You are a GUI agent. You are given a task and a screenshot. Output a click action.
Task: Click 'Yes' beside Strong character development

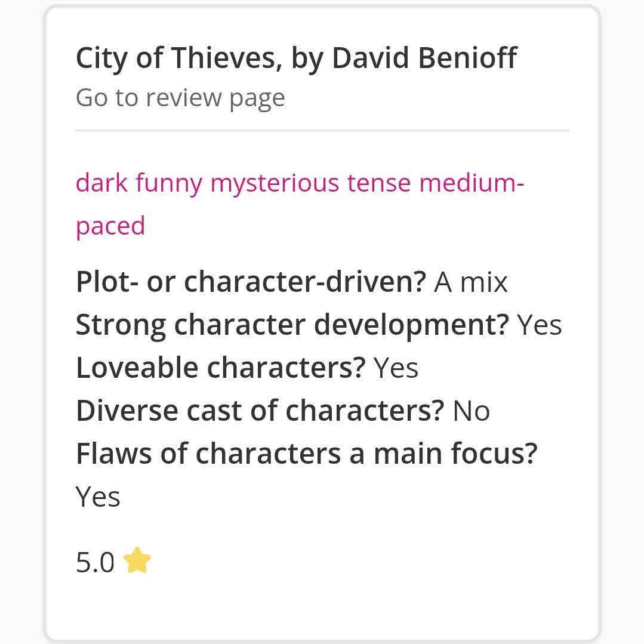point(540,325)
